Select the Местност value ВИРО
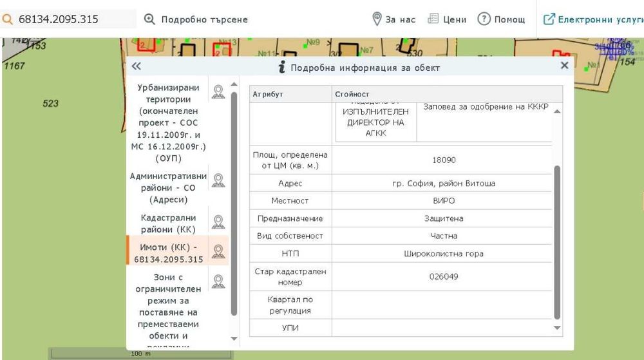 [444, 201]
